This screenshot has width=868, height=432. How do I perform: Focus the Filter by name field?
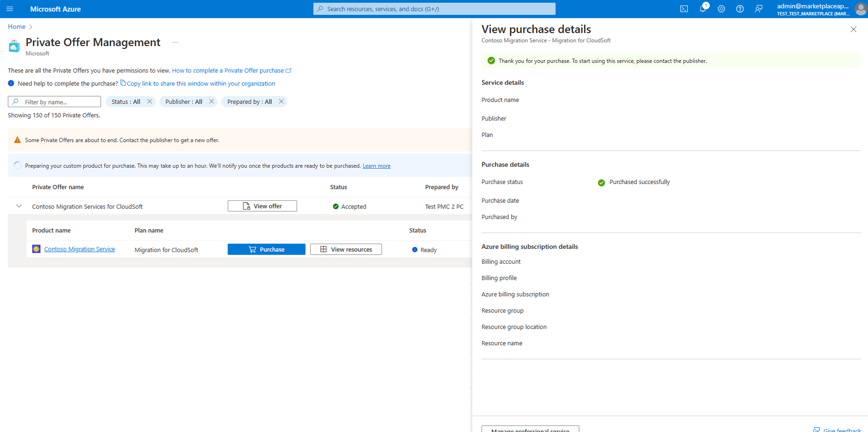pyautogui.click(x=54, y=101)
